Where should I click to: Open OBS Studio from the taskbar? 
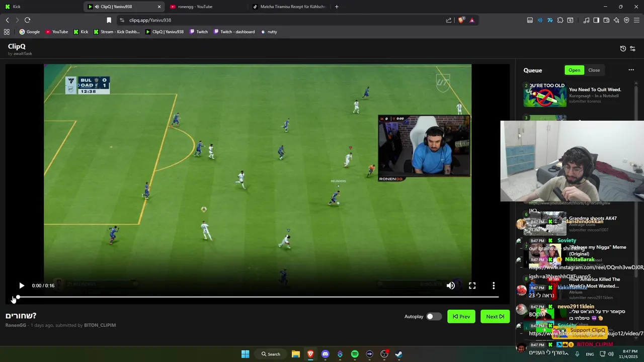384,354
